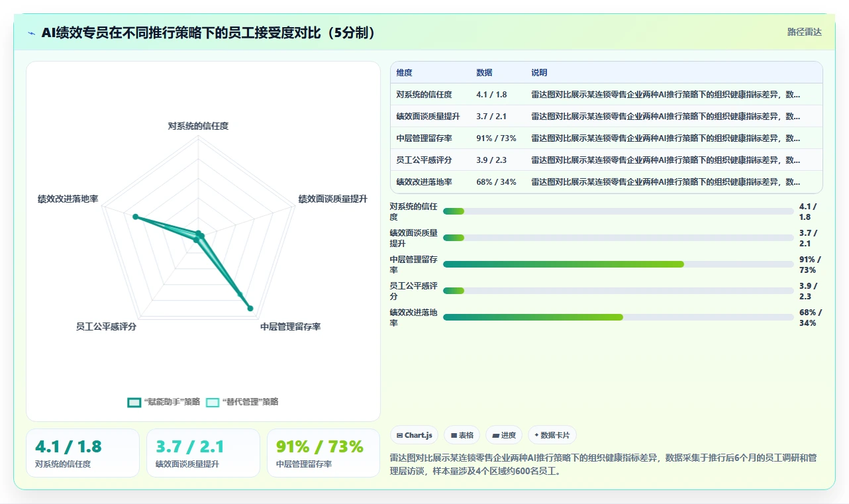Viewport: 849px width, 504px height.
Task: Toggle the "赋能助手"策略 legend series
Action: click(x=164, y=402)
